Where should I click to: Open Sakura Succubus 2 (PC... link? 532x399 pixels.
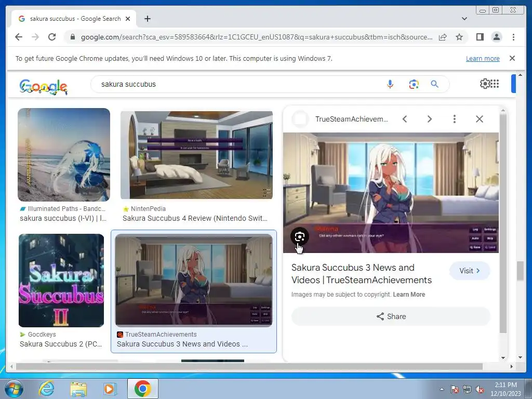(x=61, y=344)
